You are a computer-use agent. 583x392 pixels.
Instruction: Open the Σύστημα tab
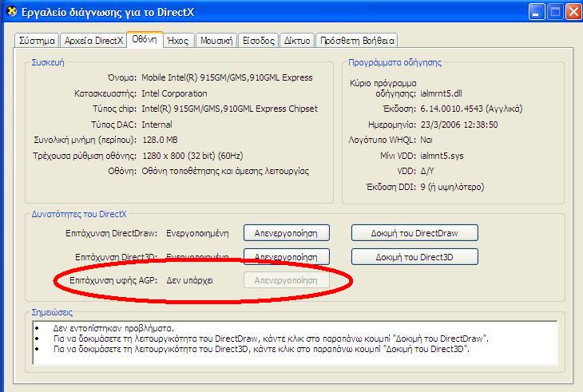(37, 41)
